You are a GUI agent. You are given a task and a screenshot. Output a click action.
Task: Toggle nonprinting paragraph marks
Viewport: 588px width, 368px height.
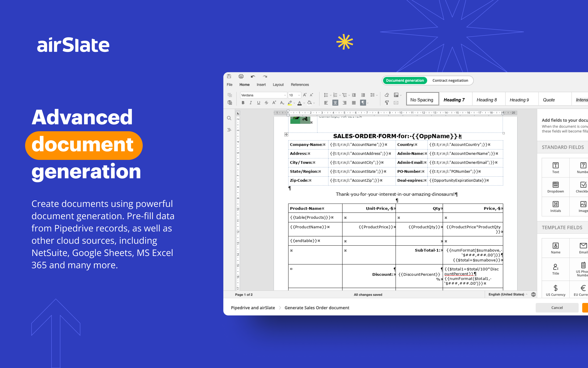click(363, 103)
